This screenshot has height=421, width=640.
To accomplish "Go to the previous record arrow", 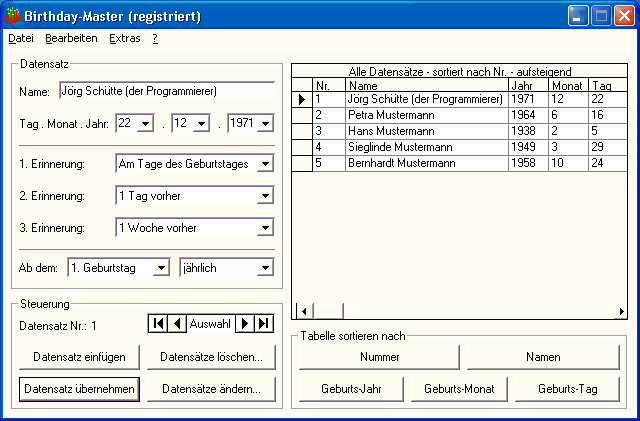I will (x=177, y=323).
